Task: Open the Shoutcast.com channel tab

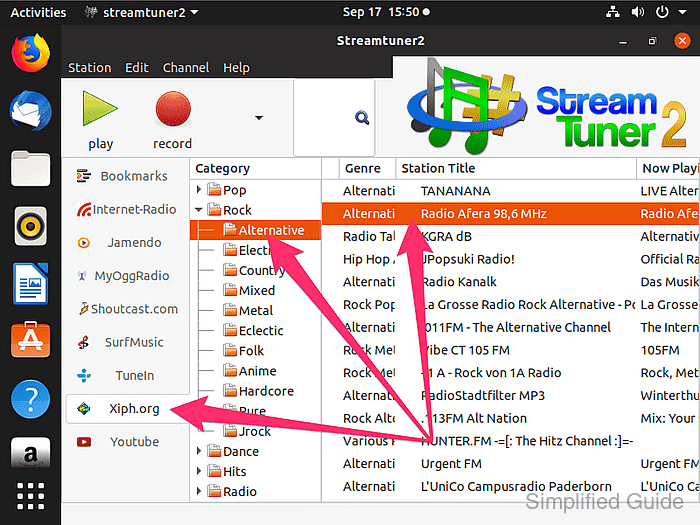Action: click(127, 309)
